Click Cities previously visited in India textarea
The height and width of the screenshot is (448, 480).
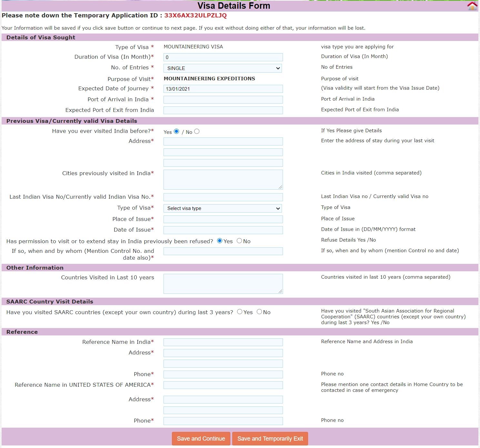click(223, 180)
